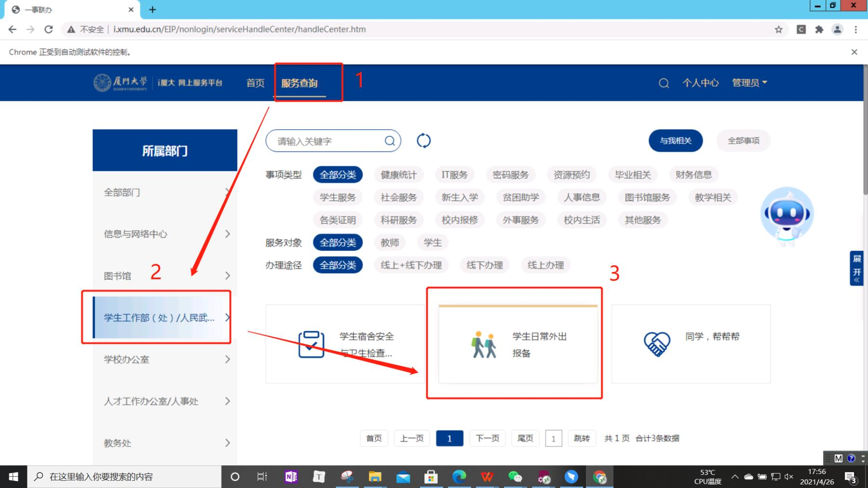Expand the 信息与网络中心 department chevron
This screenshot has height=488, width=868.
(228, 234)
